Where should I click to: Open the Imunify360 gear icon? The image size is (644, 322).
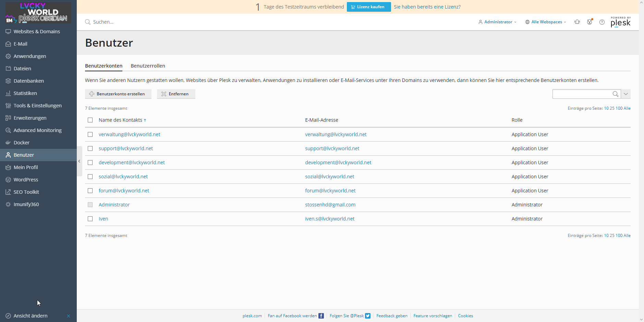coord(8,204)
